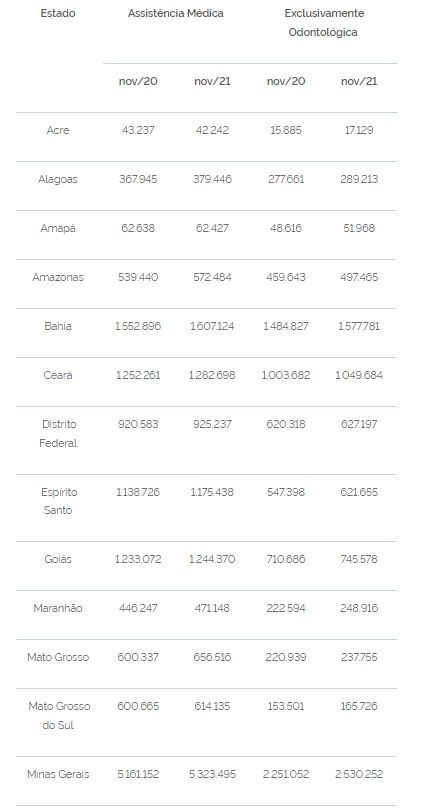Screen dimensions: 441x809
Task: Click Alagoas state name cell
Action: [58, 180]
